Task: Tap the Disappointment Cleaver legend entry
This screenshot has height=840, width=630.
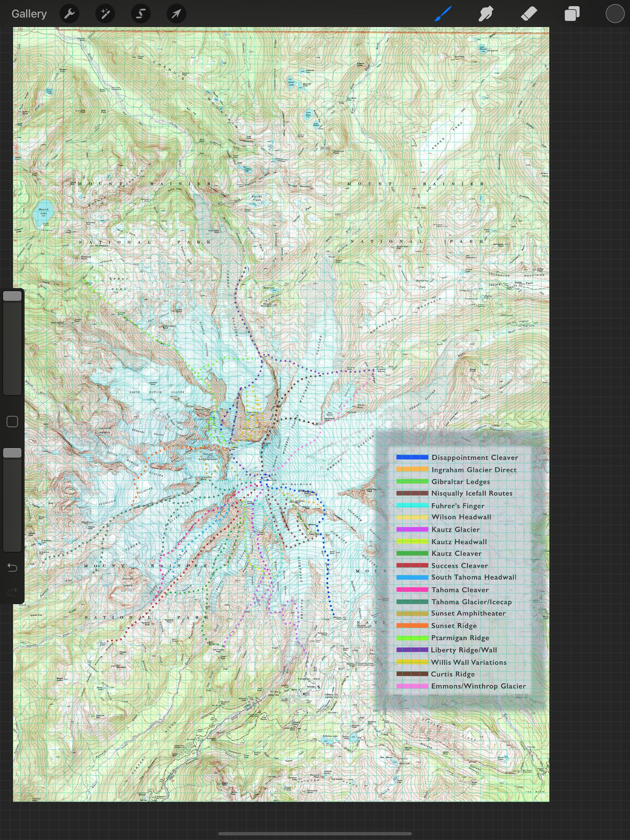Action: (474, 457)
